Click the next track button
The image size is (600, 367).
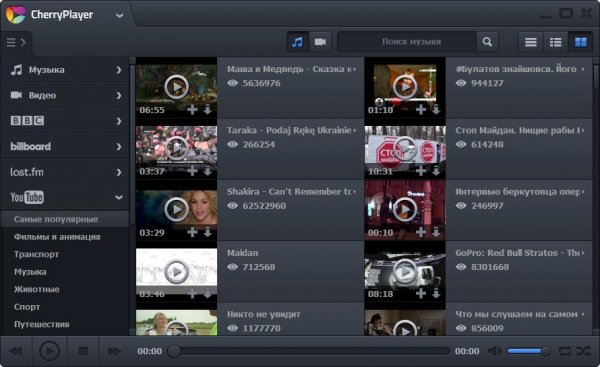point(114,351)
